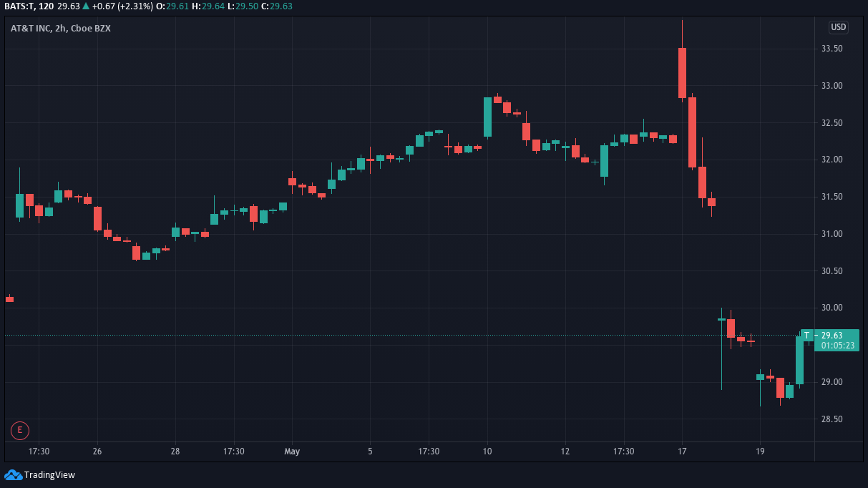Viewport: 868px width, 488px height.
Task: Click the BATS:T symbol header text
Action: pos(28,6)
